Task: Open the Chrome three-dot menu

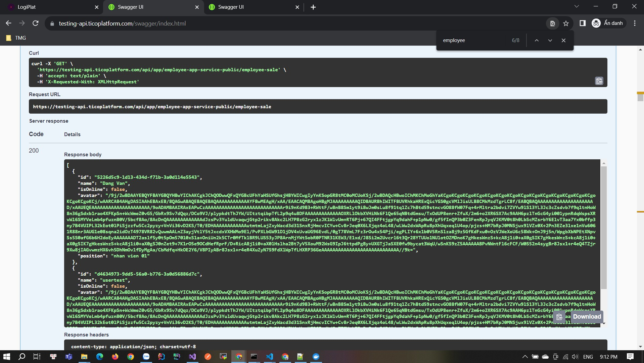Action: [635, 24]
